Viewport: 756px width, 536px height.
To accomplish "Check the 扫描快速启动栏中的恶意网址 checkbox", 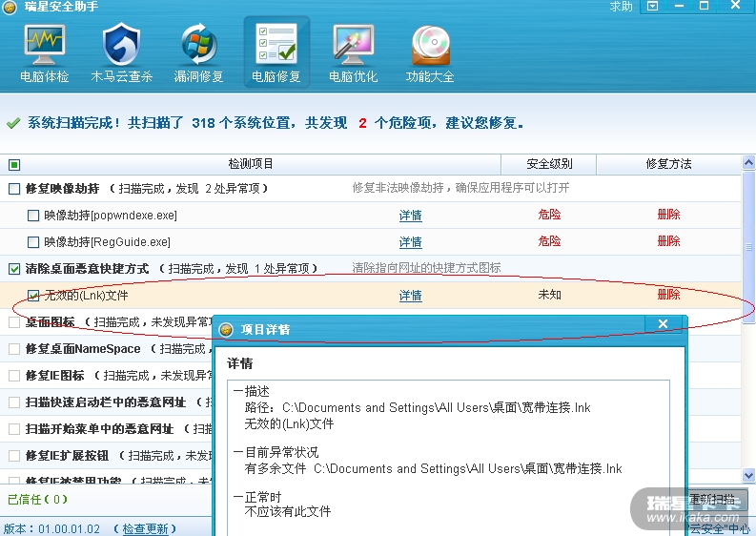I will 14,402.
